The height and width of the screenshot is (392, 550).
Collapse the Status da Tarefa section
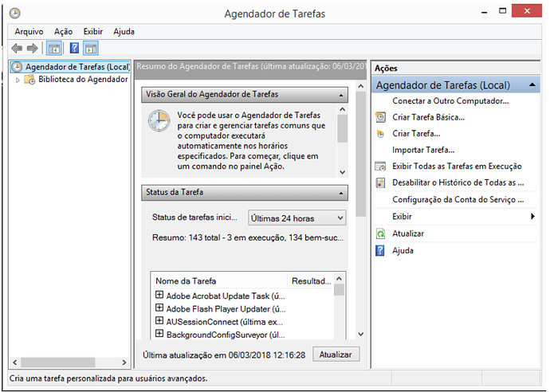pos(342,193)
